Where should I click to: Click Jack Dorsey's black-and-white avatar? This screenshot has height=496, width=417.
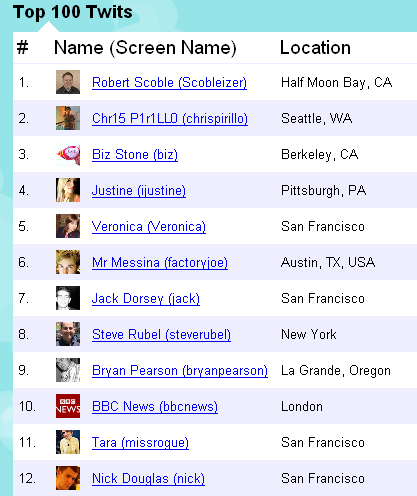point(68,298)
